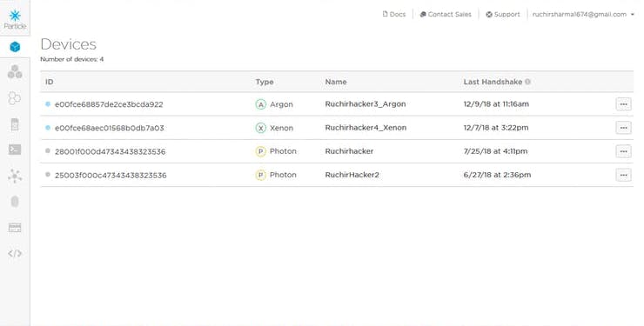The width and height of the screenshot is (644, 326).
Task: Click the Type column header
Action: click(x=265, y=82)
